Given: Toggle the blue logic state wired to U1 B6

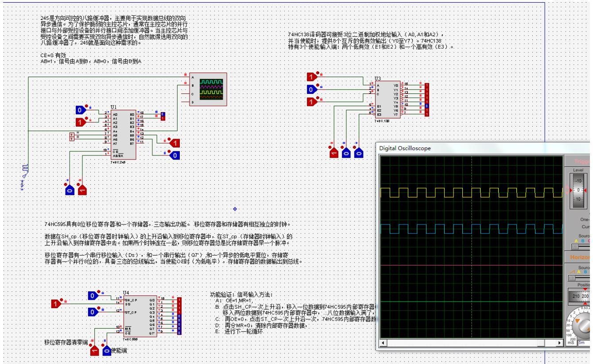Looking at the screenshot, I should (x=175, y=155).
